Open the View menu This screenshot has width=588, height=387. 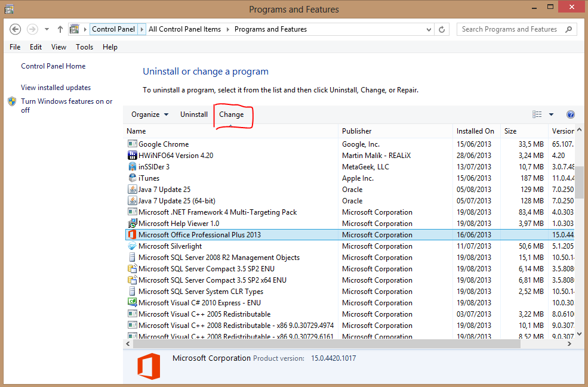(59, 47)
